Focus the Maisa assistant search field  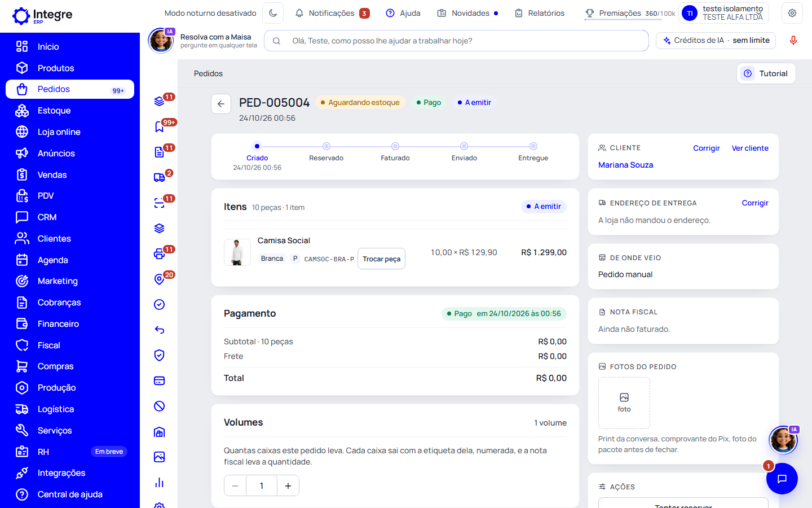[x=456, y=41]
